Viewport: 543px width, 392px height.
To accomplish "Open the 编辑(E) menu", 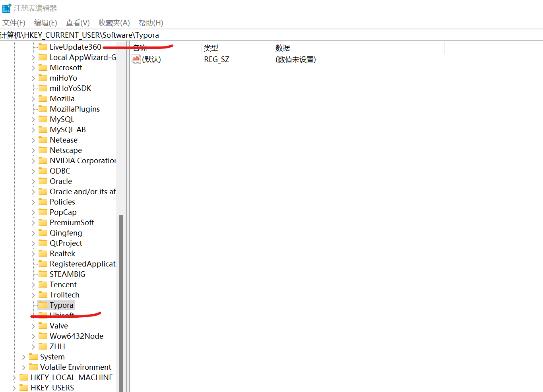I will 46,23.
